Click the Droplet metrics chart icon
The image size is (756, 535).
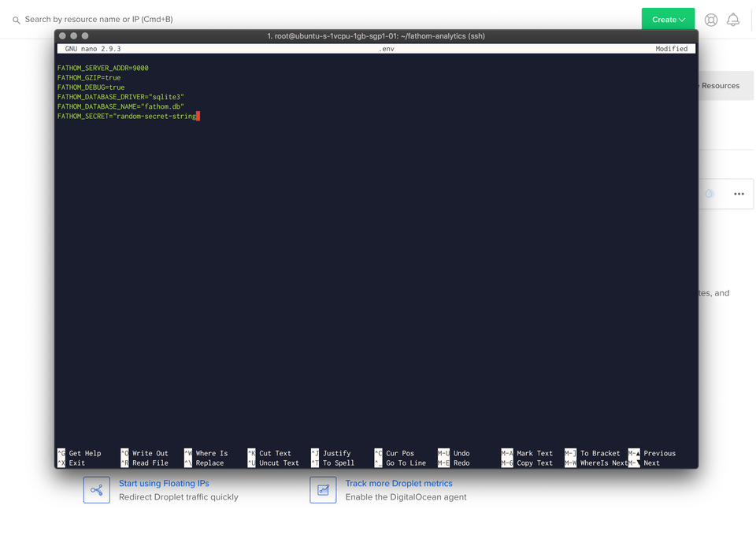tap(323, 490)
